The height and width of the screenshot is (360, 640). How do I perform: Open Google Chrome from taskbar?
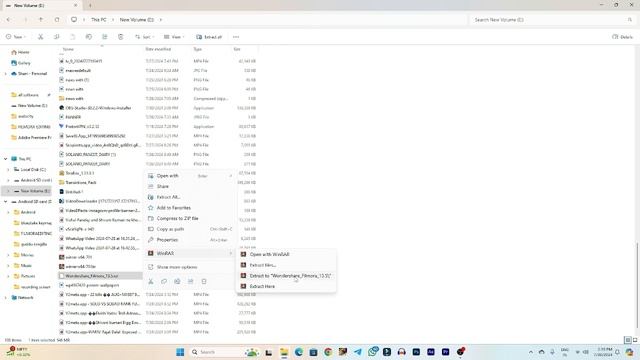click(x=328, y=352)
